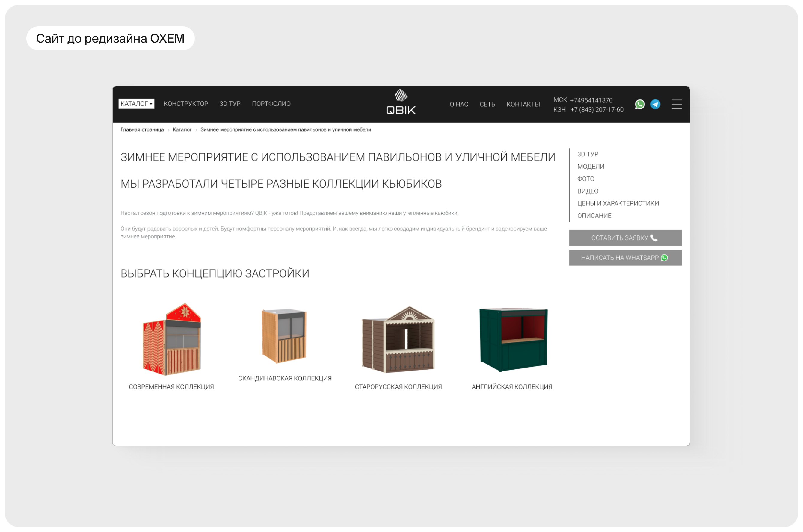The height and width of the screenshot is (532, 803).
Task: Go to 3D ТУР in top navigation
Action: (230, 103)
